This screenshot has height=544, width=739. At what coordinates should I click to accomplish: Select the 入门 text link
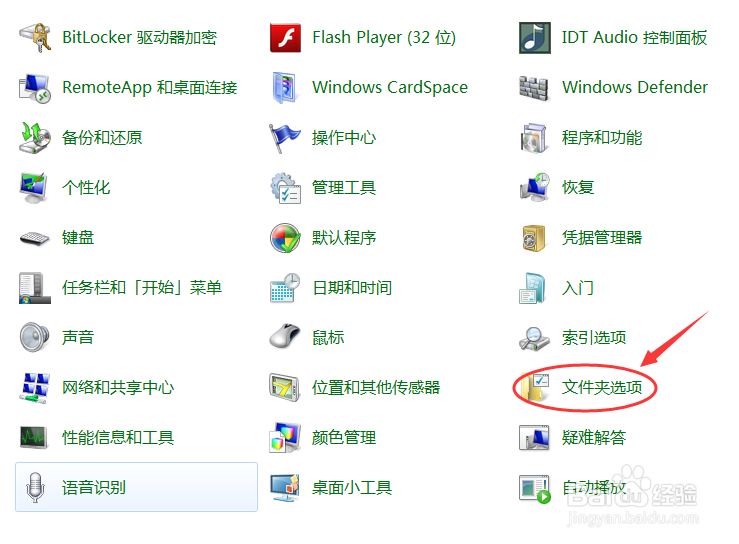[578, 288]
